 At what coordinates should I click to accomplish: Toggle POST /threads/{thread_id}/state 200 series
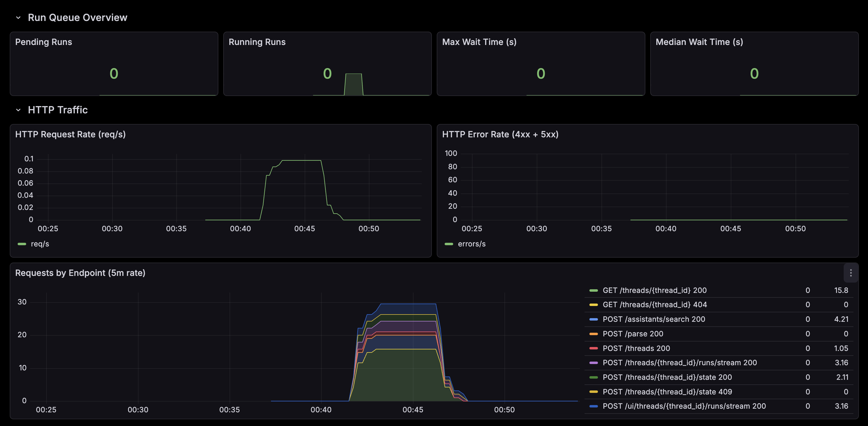point(667,377)
